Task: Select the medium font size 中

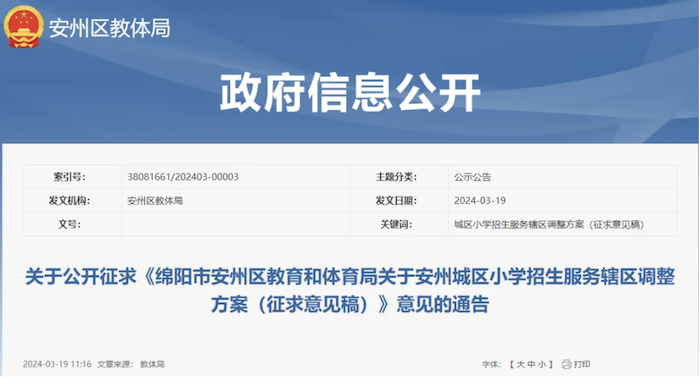Action: pyautogui.click(x=531, y=364)
